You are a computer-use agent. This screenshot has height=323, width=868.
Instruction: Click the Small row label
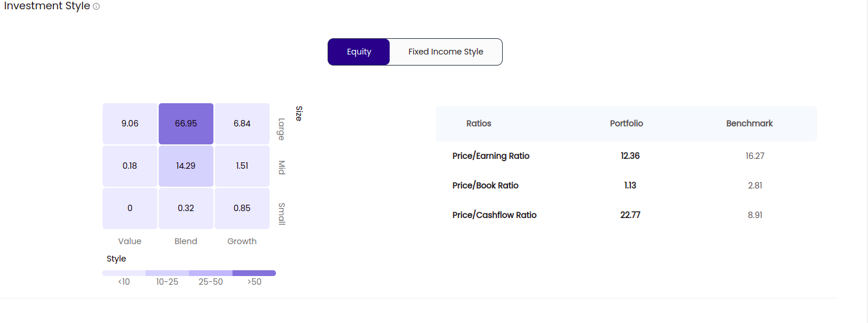point(281,213)
